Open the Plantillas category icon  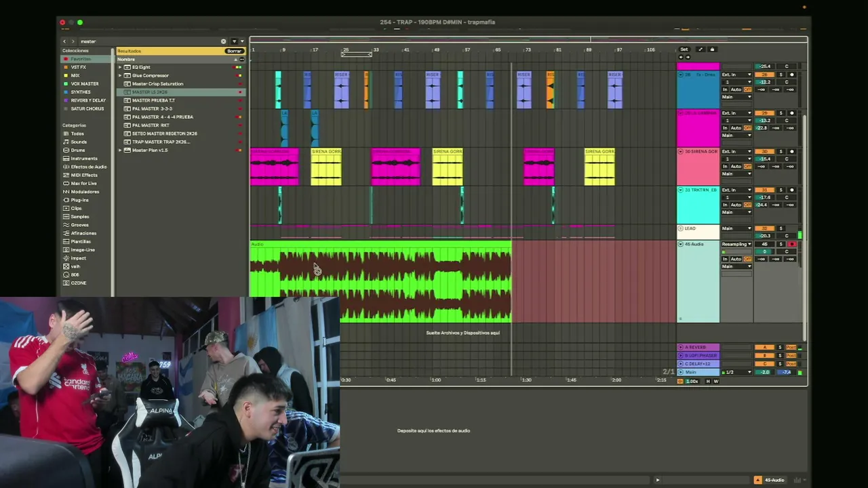pyautogui.click(x=66, y=241)
